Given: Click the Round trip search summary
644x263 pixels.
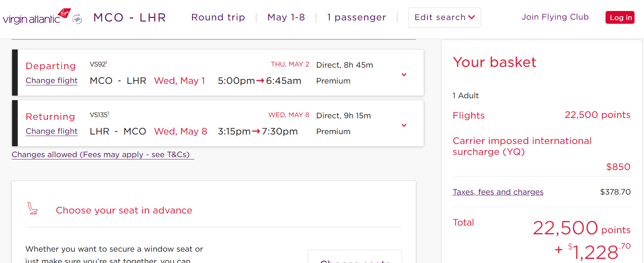Looking at the screenshot, I should point(218,17).
